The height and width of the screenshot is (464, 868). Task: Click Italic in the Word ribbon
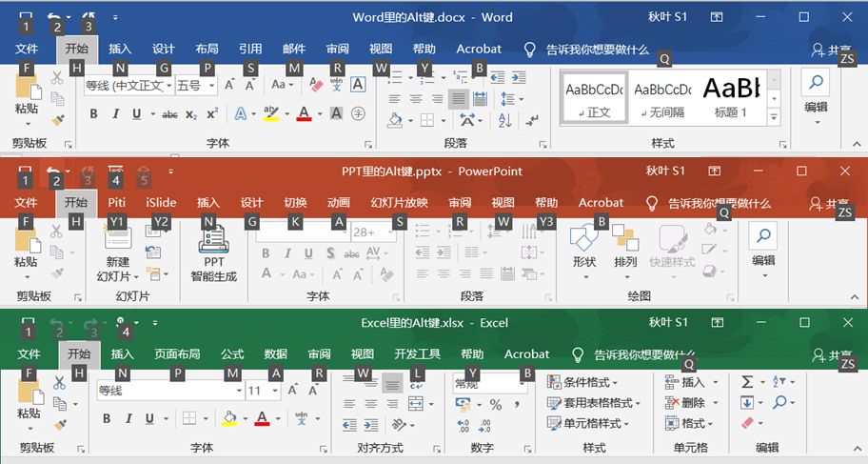click(x=115, y=113)
